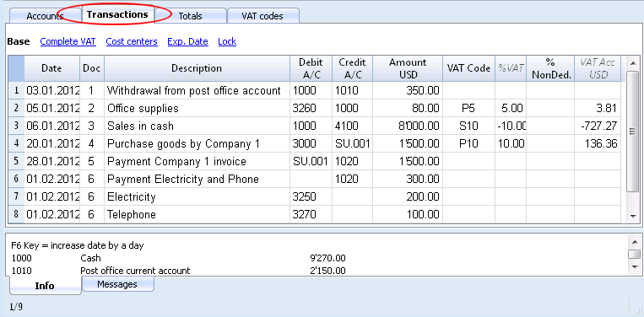Switch to the Accounts tab

pyautogui.click(x=45, y=16)
